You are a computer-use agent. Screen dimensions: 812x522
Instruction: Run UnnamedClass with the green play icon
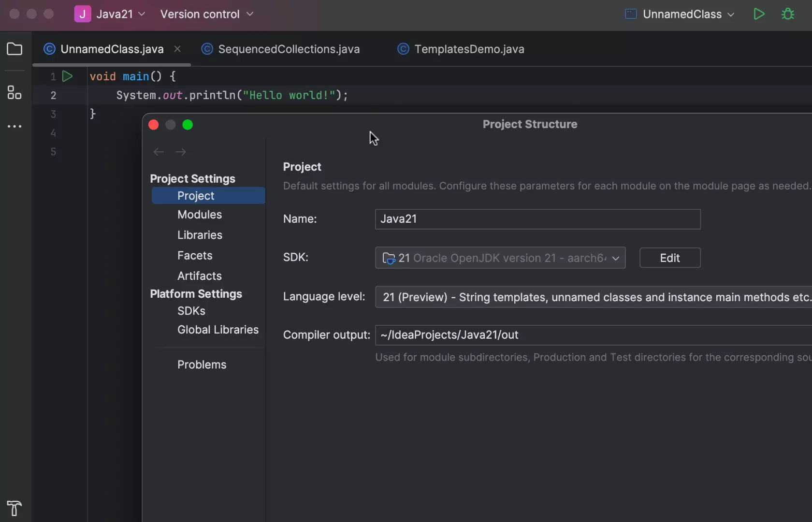coord(758,14)
